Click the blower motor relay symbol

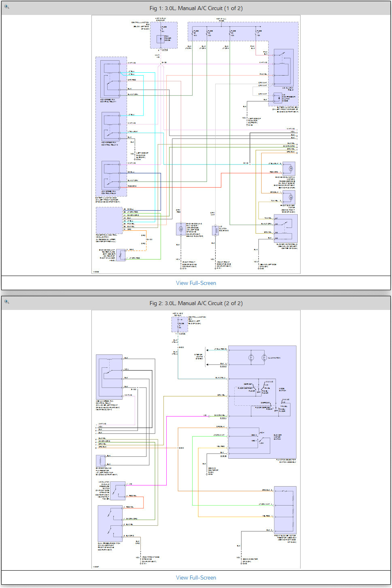coord(286,229)
